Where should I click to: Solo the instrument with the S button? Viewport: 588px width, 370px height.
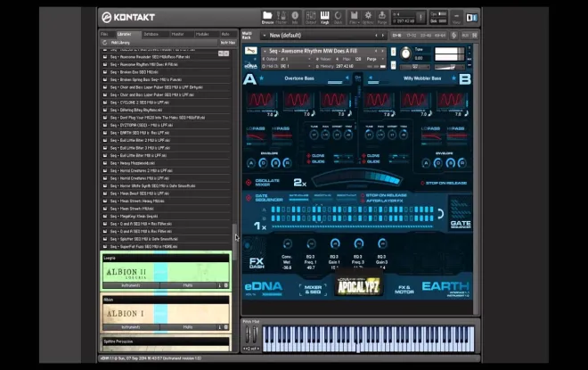click(x=393, y=52)
